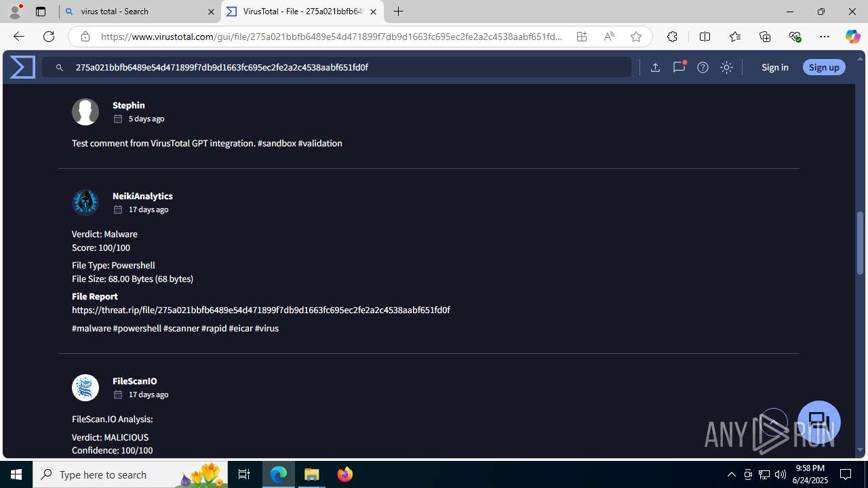The height and width of the screenshot is (488, 868).
Task: Add page to favorites star icon
Action: click(x=636, y=37)
